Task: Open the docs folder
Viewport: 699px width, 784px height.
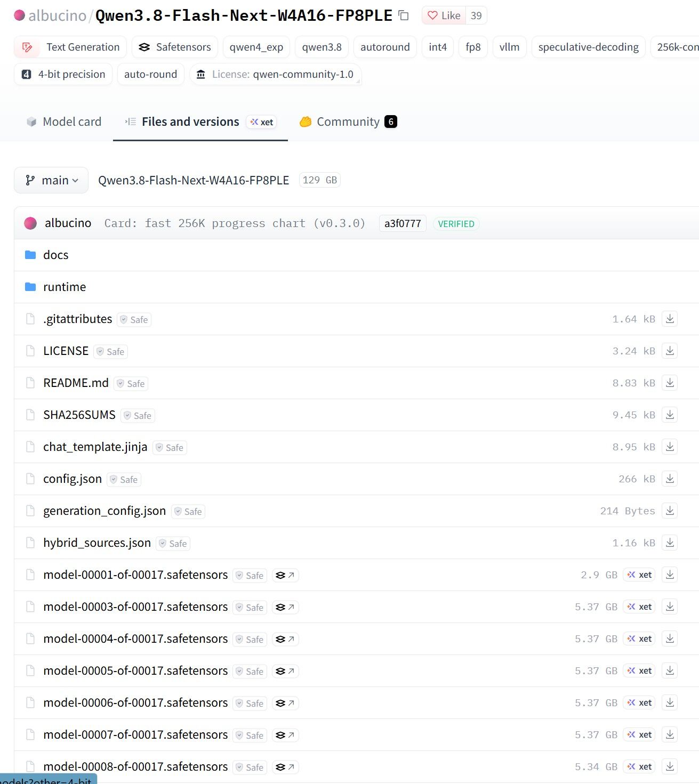Action: point(55,255)
